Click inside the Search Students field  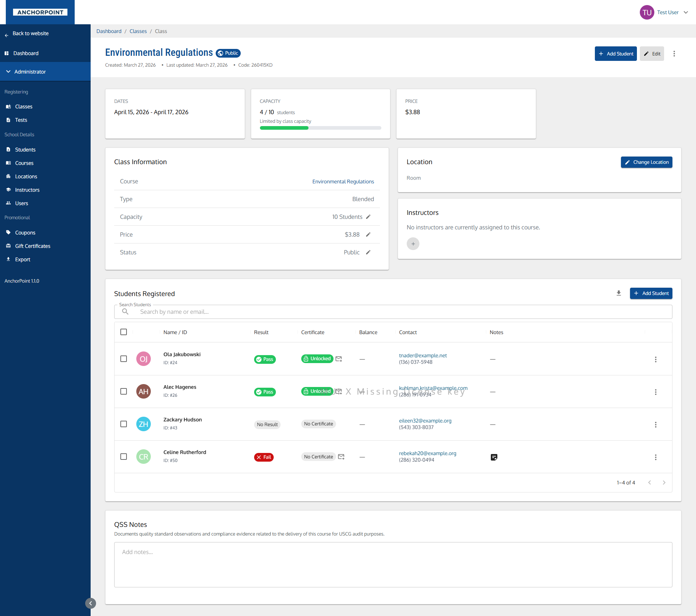coord(254,312)
